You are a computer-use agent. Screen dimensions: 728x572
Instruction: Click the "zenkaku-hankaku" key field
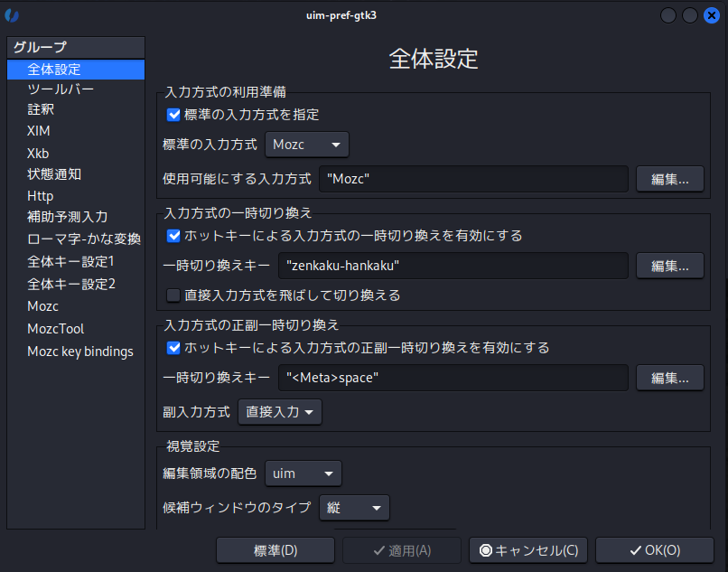(453, 266)
